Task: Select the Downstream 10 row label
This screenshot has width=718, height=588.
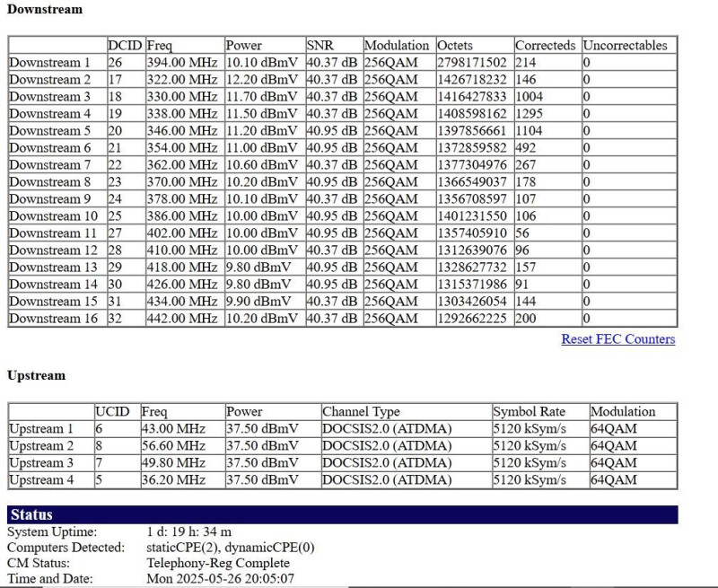Action: 53,215
